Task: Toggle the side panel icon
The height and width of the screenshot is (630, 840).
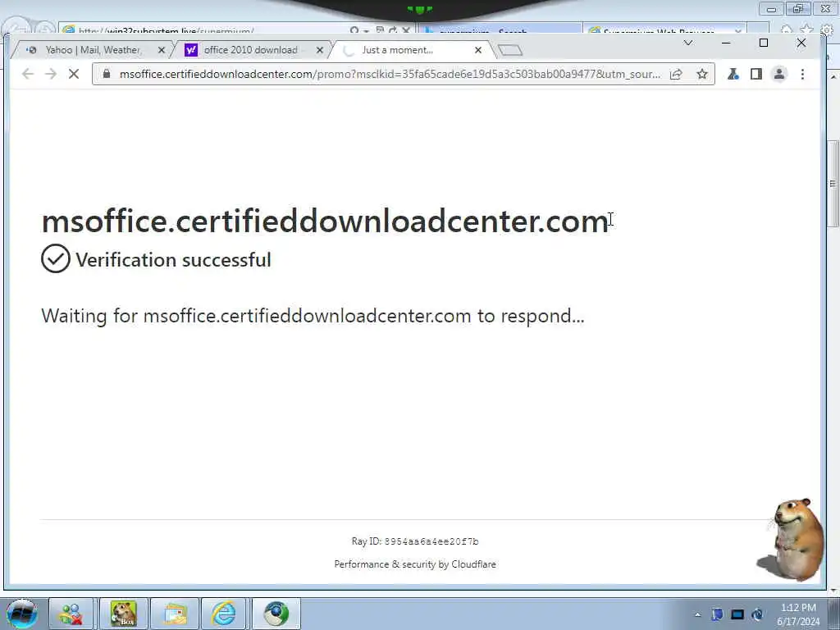Action: pos(756,74)
